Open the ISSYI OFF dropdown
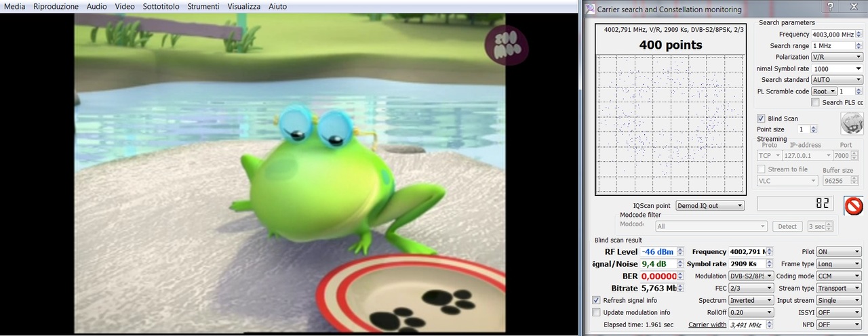The width and height of the screenshot is (868, 336). pyautogui.click(x=839, y=312)
